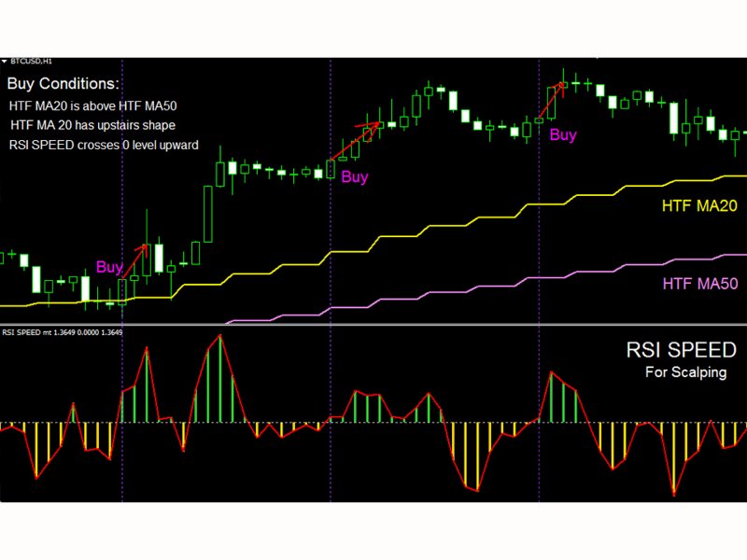This screenshot has height=560, width=747.
Task: Click the 'HTF MA20 is above HTF MA50' text
Action: pos(92,105)
